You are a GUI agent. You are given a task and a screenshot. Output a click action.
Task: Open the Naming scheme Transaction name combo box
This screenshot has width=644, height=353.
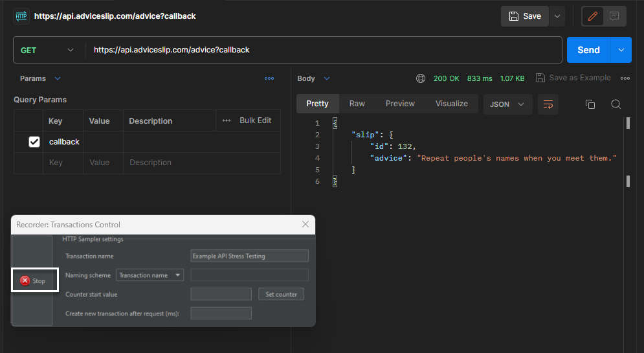(x=150, y=275)
